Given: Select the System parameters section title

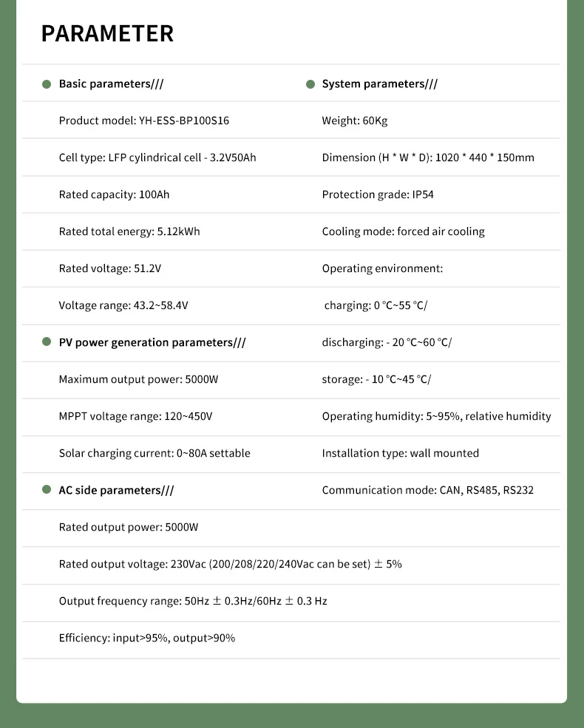Looking at the screenshot, I should click(x=379, y=84).
